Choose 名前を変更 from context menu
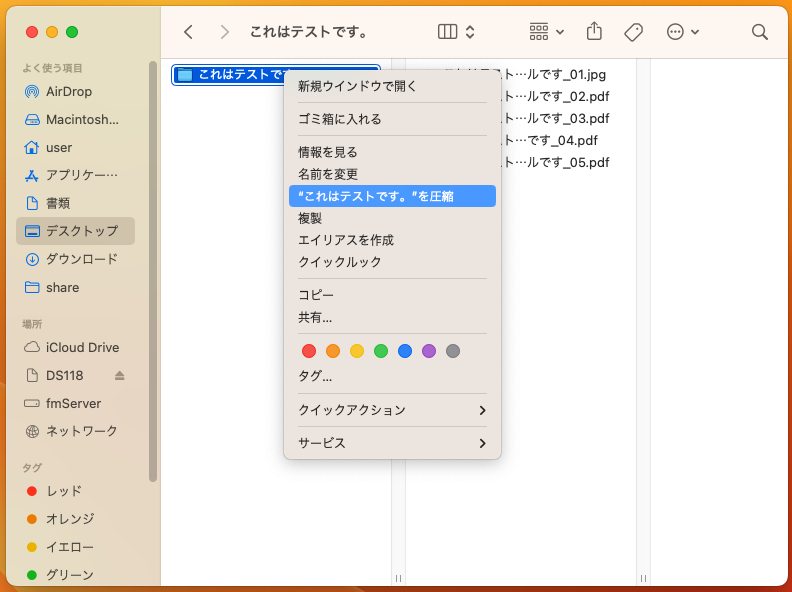Screen dimensions: 792x592 click(x=392, y=174)
